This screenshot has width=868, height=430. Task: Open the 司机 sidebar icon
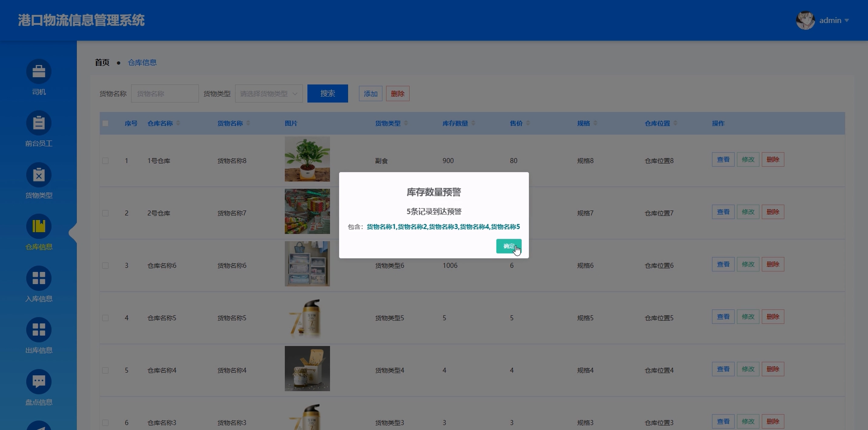point(39,71)
